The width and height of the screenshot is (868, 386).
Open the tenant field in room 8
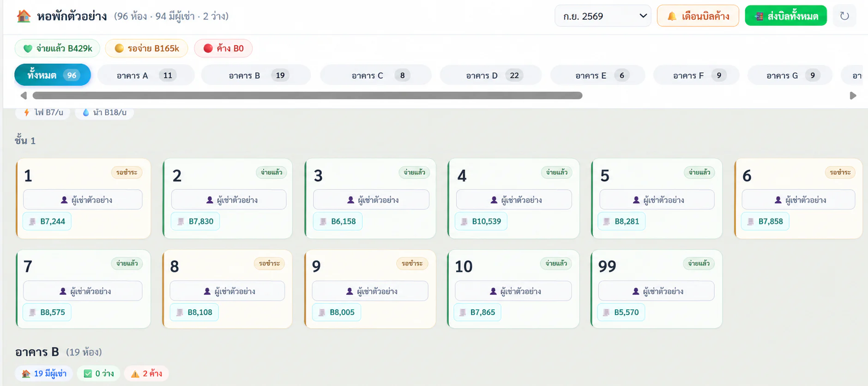227,291
